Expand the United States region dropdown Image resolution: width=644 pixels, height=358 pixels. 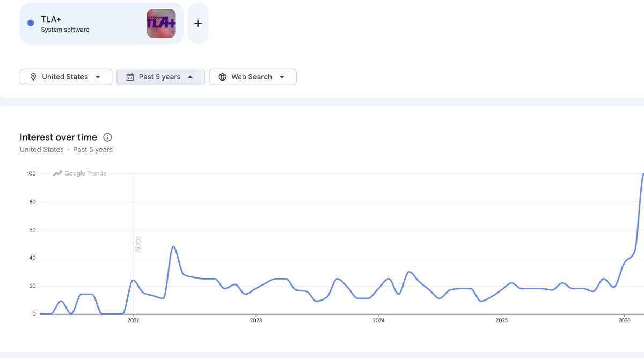66,77
